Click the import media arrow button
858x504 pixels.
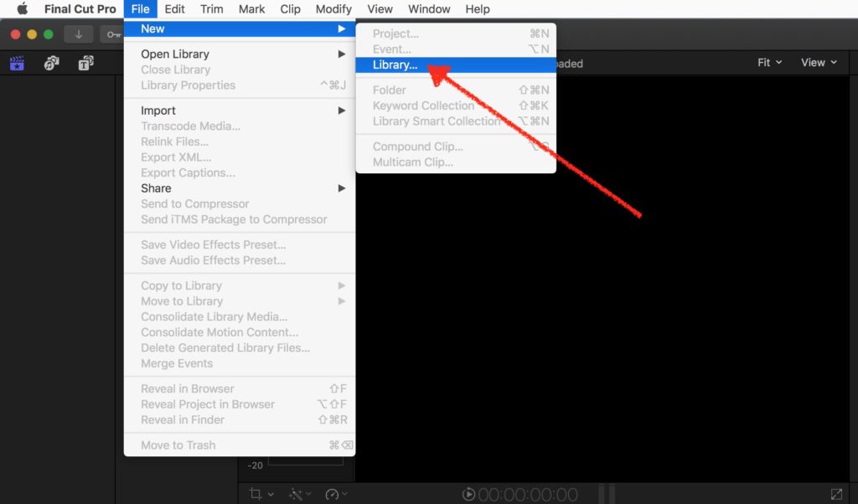(x=79, y=34)
